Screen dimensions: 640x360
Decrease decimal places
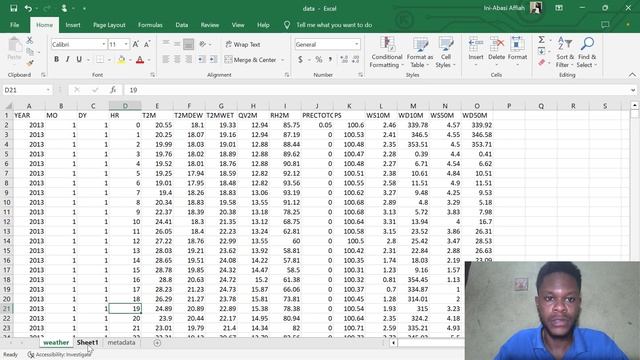pos(356,60)
